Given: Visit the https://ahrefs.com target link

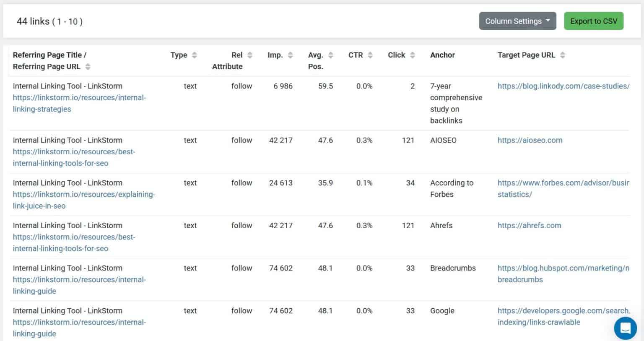Looking at the screenshot, I should pos(529,225).
